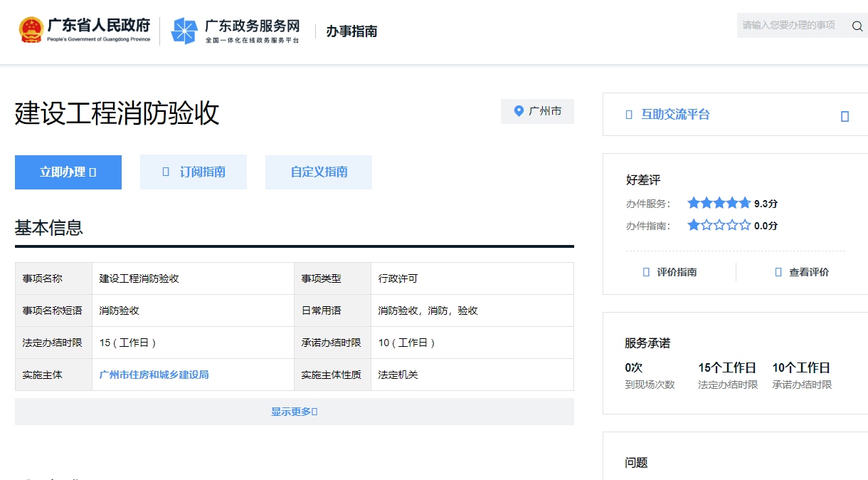This screenshot has height=480, width=868.
Task: Expand 显示更多 to show more details
Action: [295, 411]
